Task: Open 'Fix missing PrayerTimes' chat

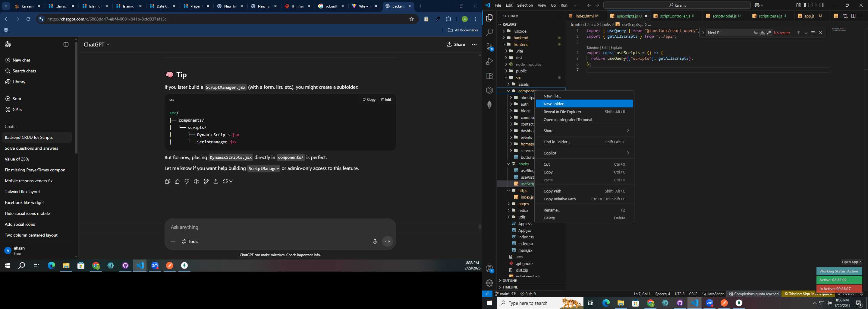Action: point(37,170)
